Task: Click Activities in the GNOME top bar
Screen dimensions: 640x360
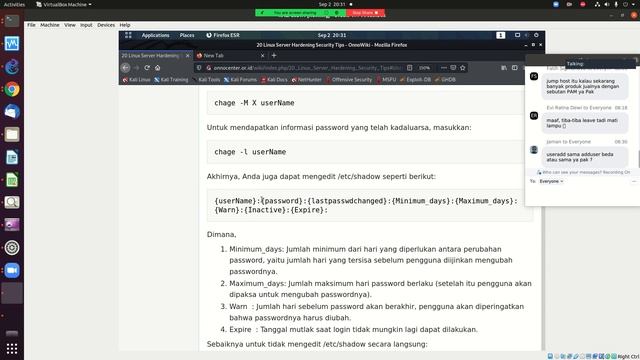Action: [14, 4]
